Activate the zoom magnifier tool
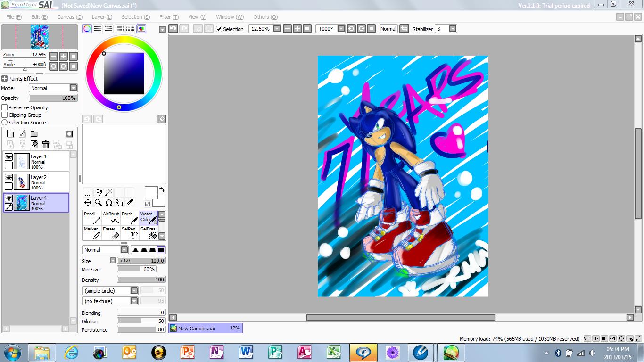 [x=99, y=203]
